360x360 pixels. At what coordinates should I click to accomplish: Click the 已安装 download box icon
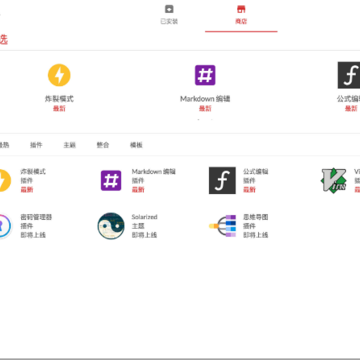click(x=169, y=9)
